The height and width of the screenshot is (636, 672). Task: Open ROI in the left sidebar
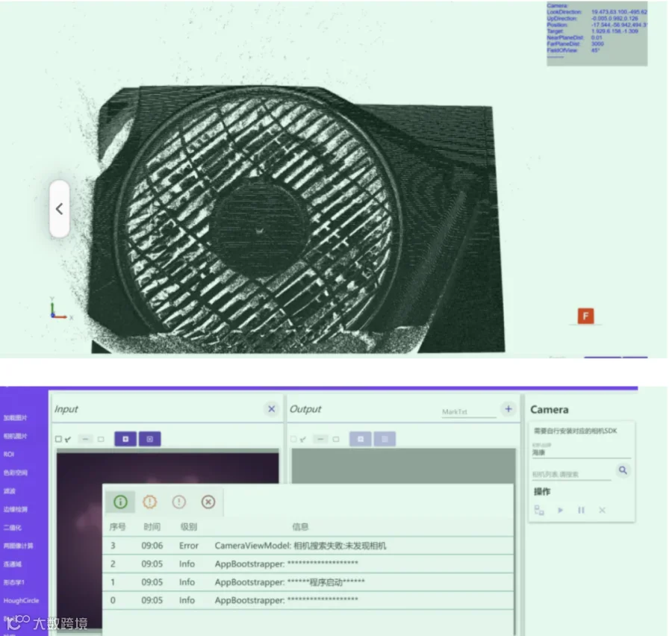click(x=9, y=455)
